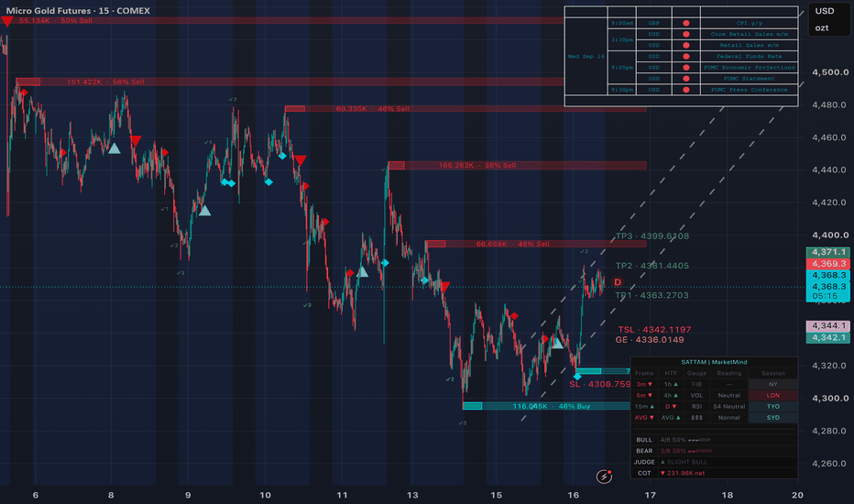Click the 116.045K 46% Buy zone bar
This screenshot has height=504, width=854.
[x=546, y=406]
